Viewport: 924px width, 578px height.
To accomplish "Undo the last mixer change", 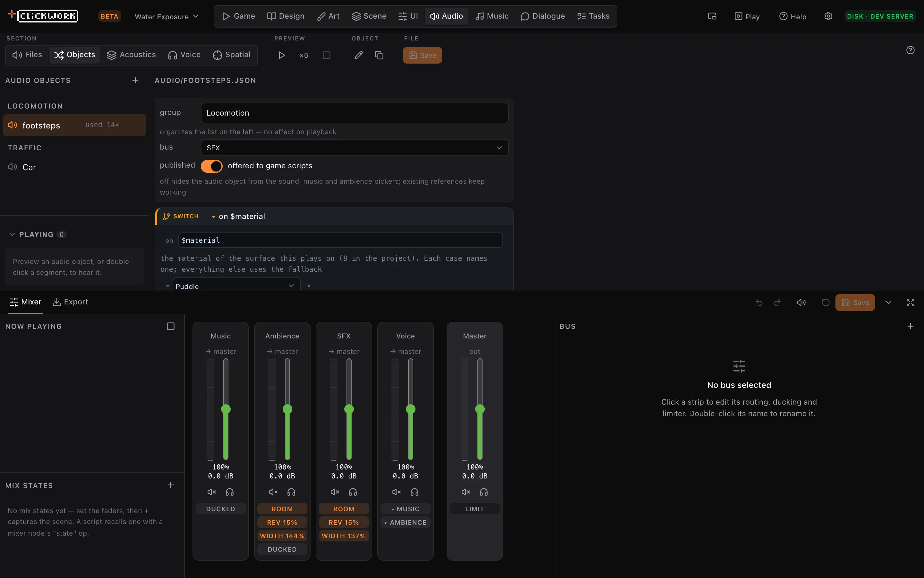I will click(759, 302).
